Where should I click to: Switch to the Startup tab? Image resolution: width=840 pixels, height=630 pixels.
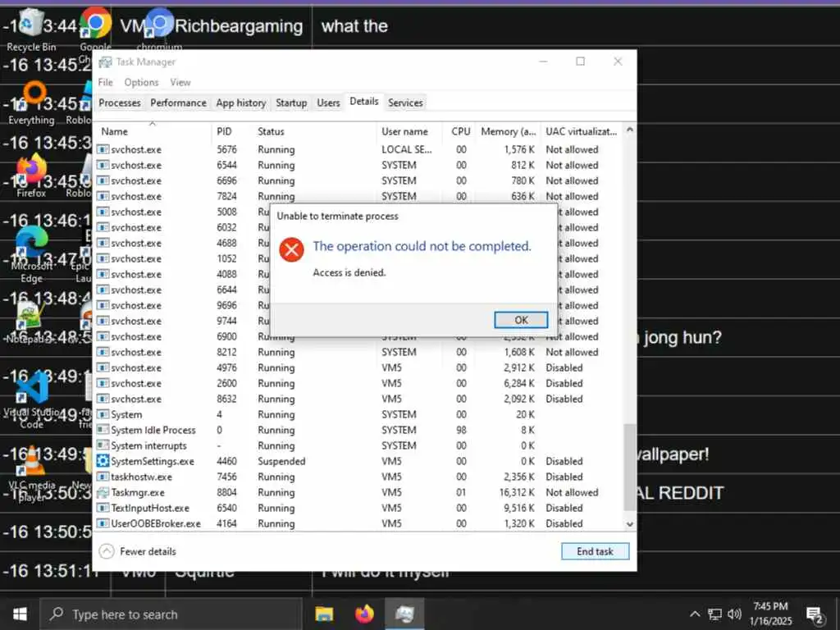(291, 103)
